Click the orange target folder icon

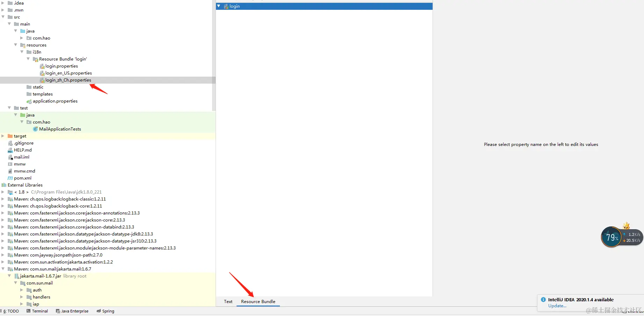click(x=10, y=136)
